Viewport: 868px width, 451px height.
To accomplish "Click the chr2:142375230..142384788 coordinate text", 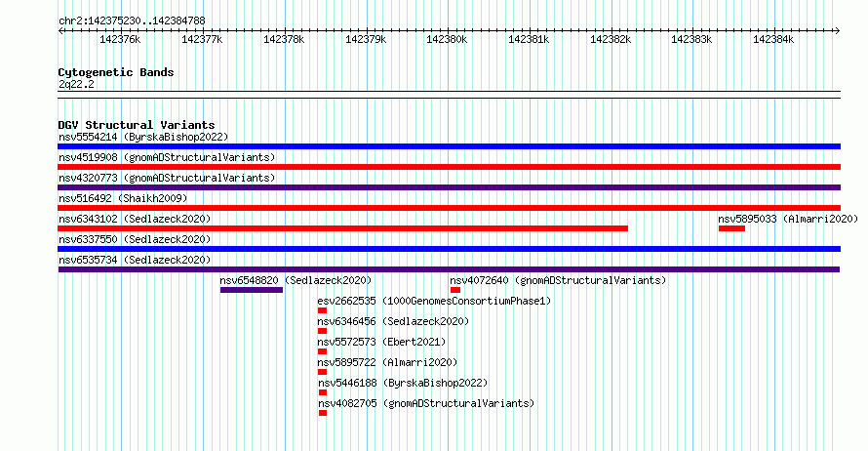I will pos(132,21).
